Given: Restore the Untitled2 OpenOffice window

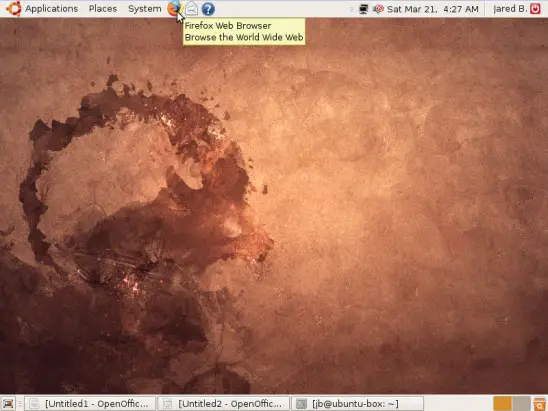Looking at the screenshot, I should tap(223, 404).
